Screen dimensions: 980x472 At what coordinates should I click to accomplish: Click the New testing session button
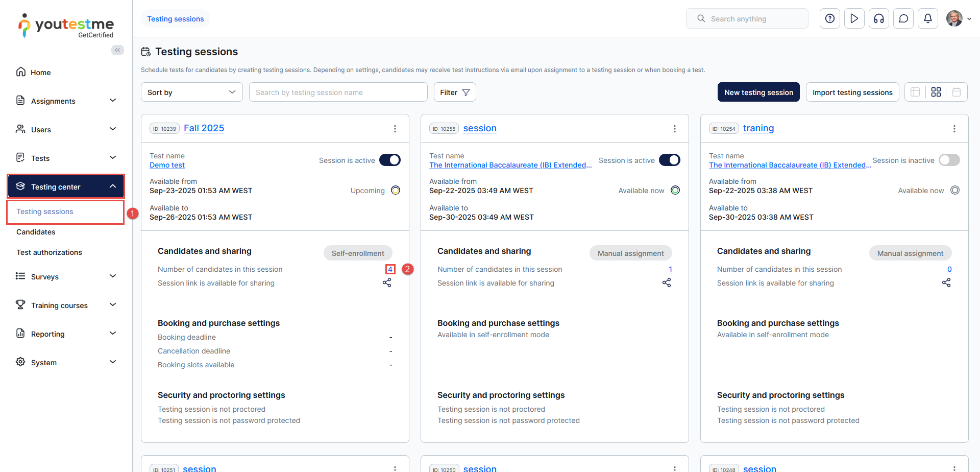758,92
